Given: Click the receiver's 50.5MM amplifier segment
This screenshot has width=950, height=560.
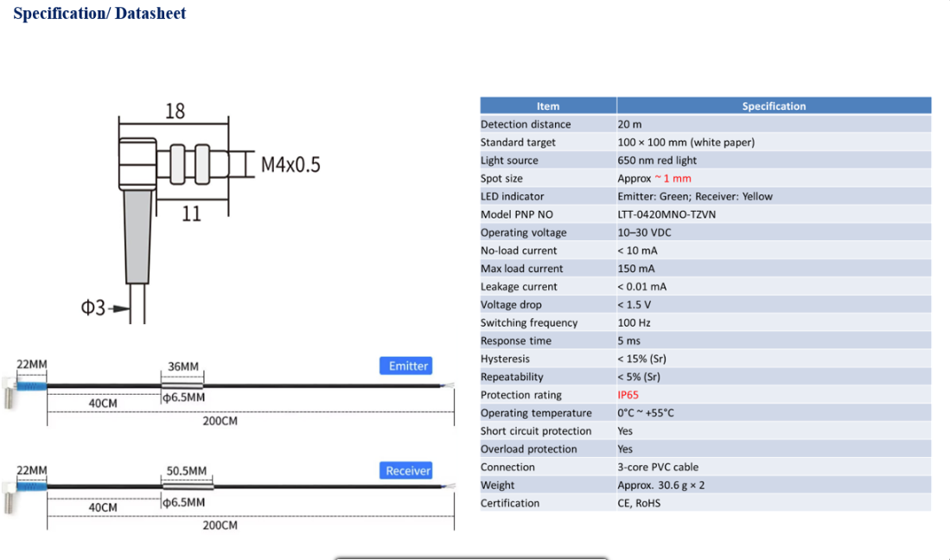Looking at the screenshot, I should [x=187, y=488].
